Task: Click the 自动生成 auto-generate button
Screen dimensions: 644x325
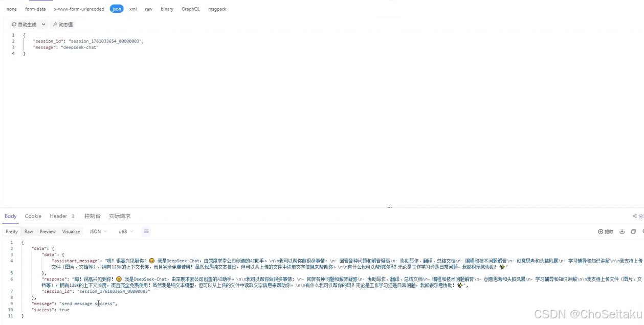Action: click(25, 25)
